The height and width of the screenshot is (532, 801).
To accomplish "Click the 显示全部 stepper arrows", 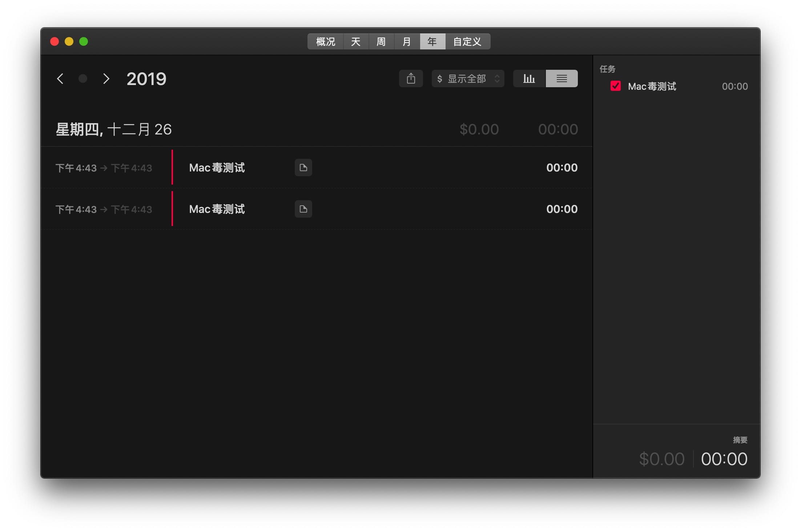I will tap(497, 78).
